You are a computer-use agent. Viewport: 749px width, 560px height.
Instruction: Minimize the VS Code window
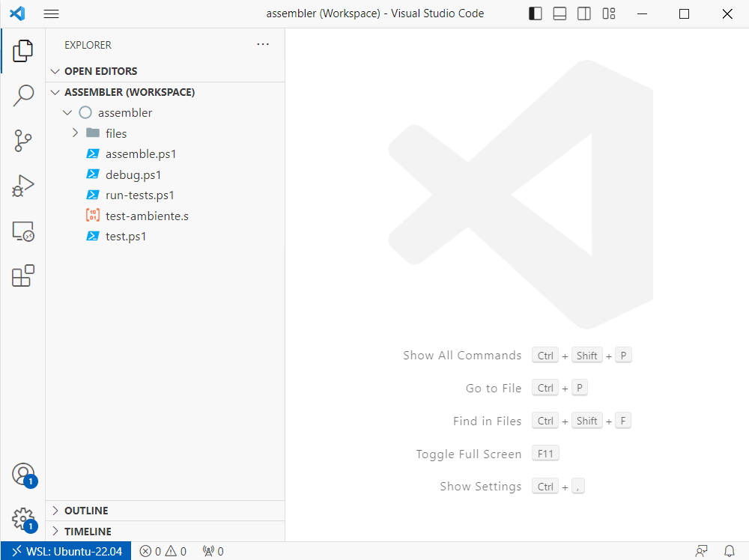click(643, 13)
